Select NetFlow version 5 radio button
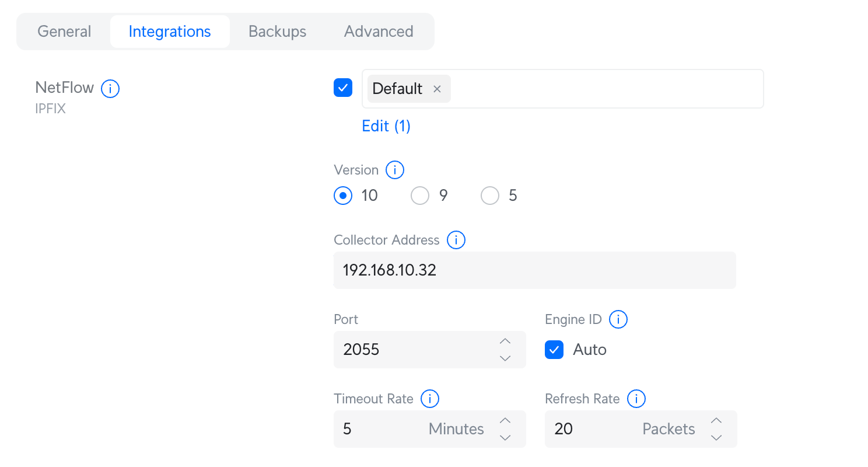 tap(490, 196)
